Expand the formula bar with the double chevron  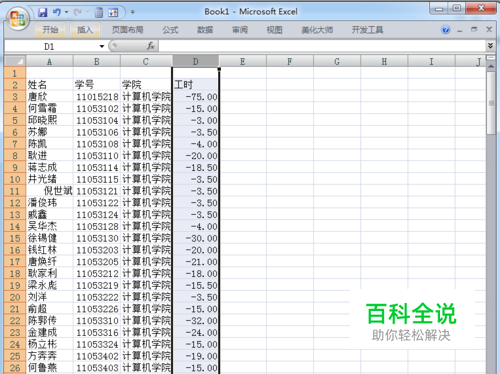[x=490, y=46]
